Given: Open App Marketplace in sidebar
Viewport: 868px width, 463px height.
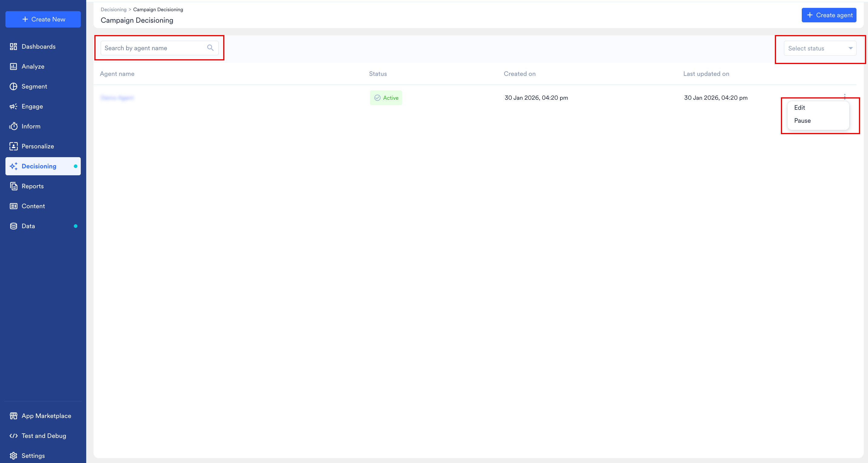Looking at the screenshot, I should [46, 416].
